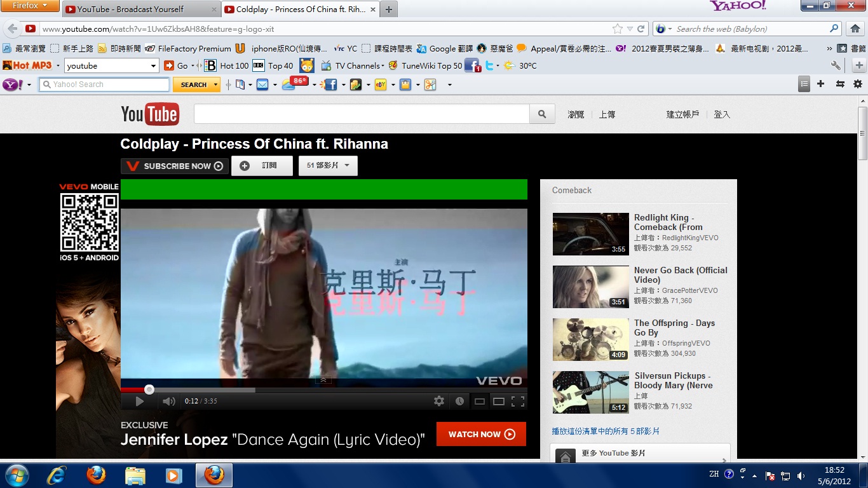
Task: Focus the YouTube search field
Action: [x=362, y=114]
